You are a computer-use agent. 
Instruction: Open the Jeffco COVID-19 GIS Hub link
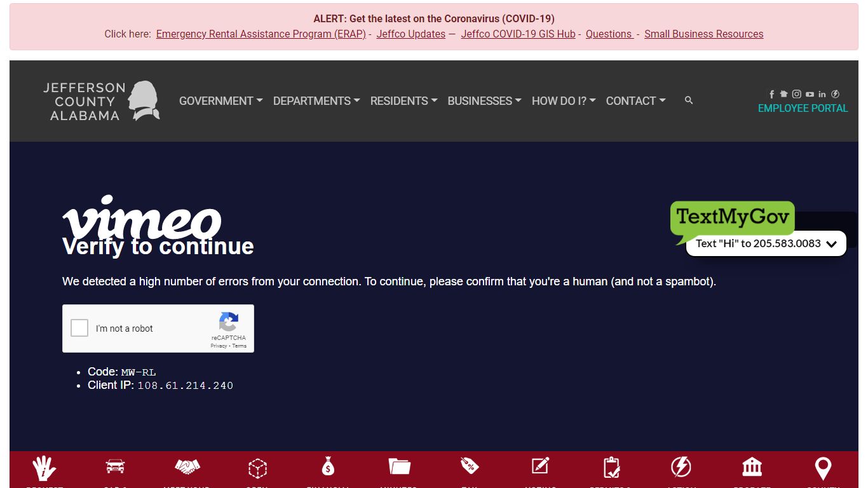click(519, 34)
